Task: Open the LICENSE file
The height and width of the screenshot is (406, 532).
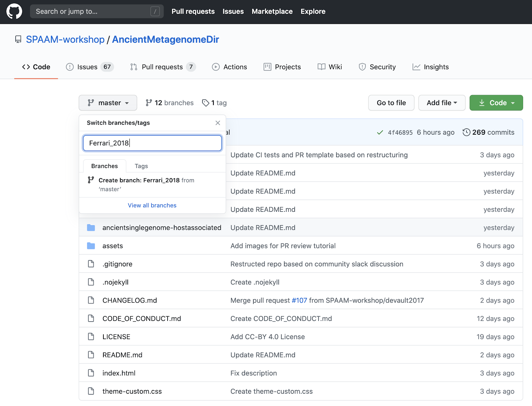Action: (x=116, y=337)
